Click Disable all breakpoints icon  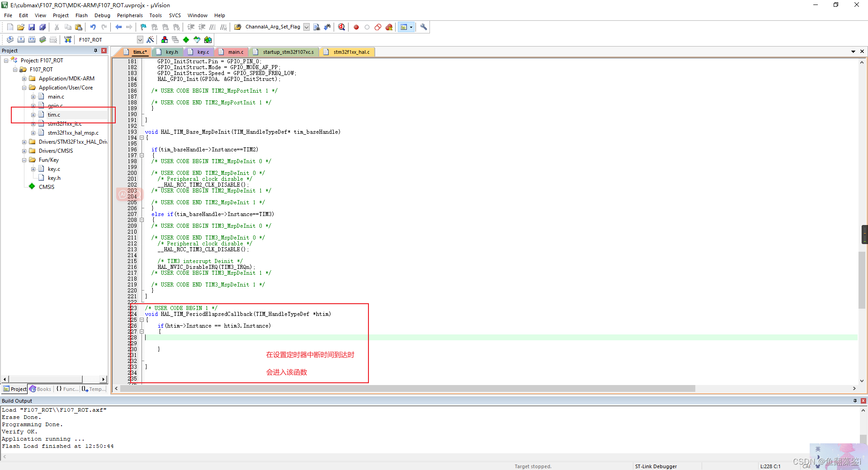pyautogui.click(x=378, y=27)
